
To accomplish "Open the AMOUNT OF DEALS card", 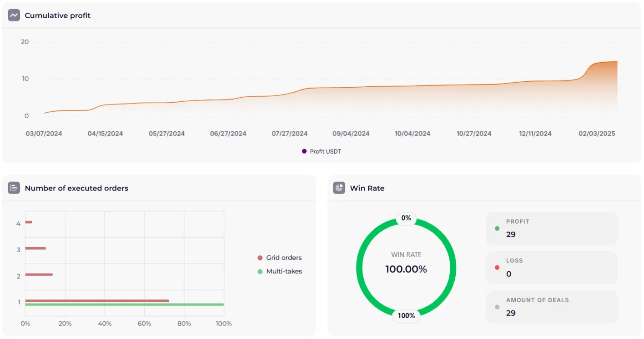I will coord(551,307).
